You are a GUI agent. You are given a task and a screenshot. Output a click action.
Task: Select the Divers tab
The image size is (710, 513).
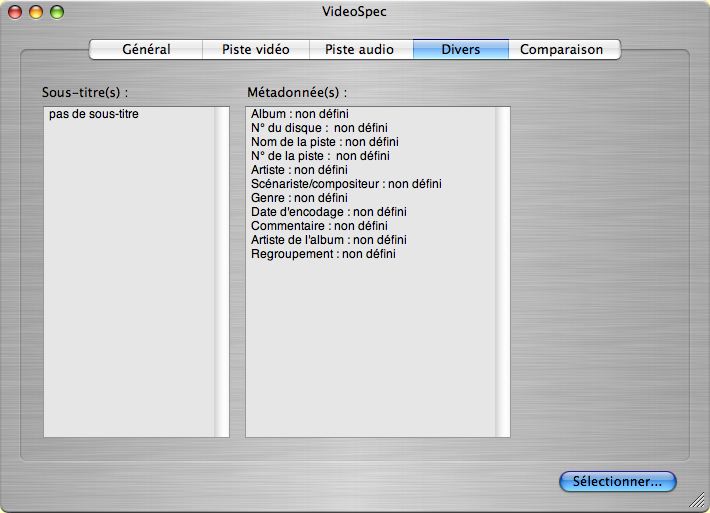click(x=461, y=49)
